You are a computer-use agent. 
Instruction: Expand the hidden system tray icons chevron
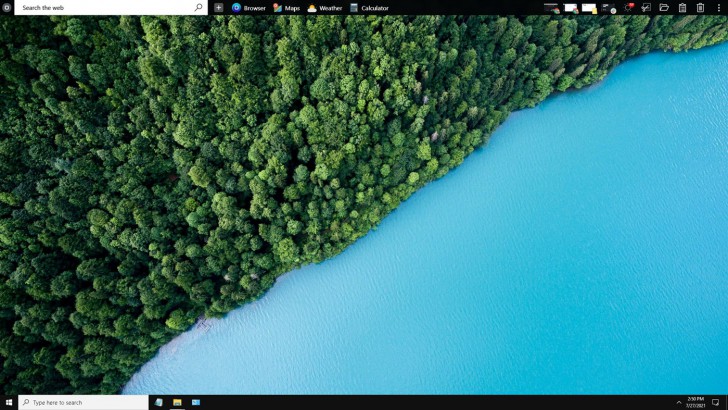[679, 402]
